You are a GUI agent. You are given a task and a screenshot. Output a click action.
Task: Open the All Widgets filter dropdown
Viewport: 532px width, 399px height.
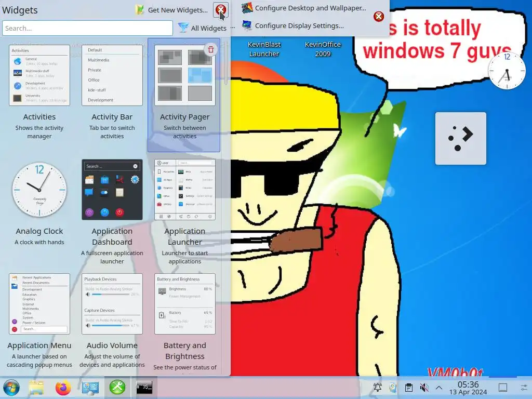point(202,28)
